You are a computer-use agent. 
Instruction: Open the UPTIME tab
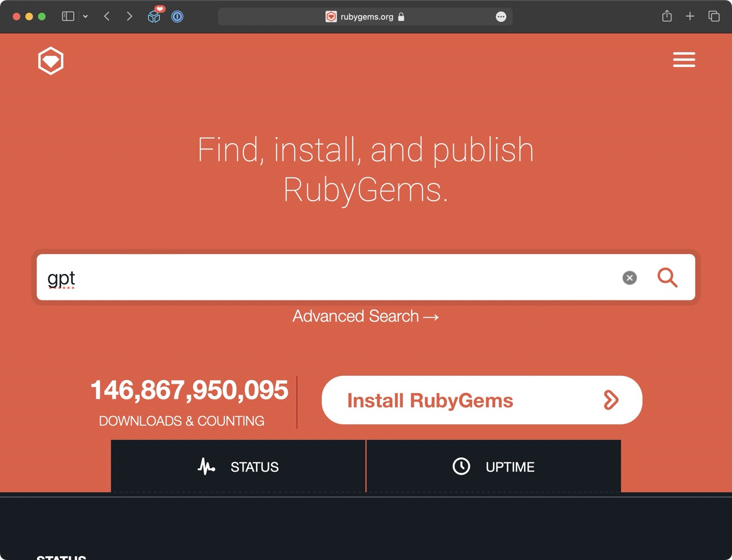click(494, 466)
